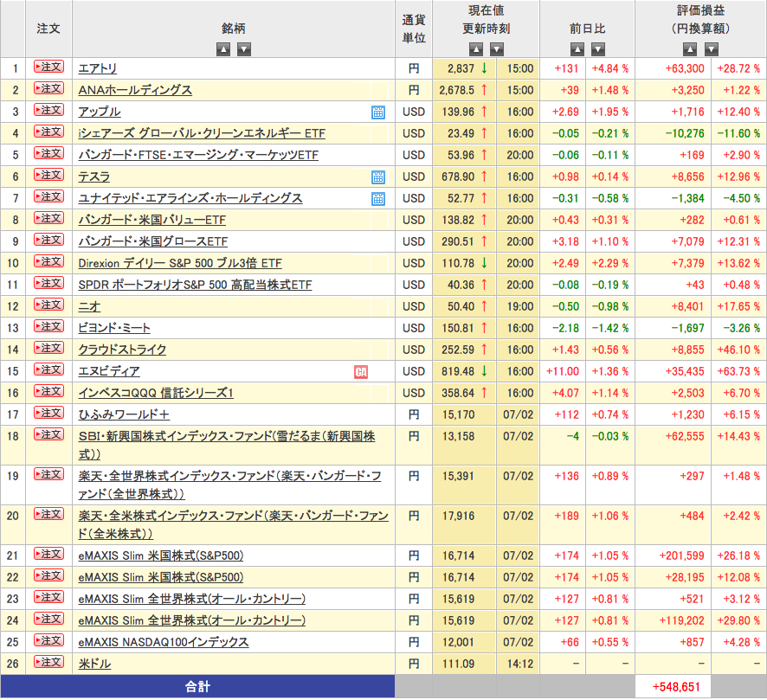Select エアトリ price 2,837
Image resolution: width=767 pixels, height=700 pixels.
tap(461, 68)
